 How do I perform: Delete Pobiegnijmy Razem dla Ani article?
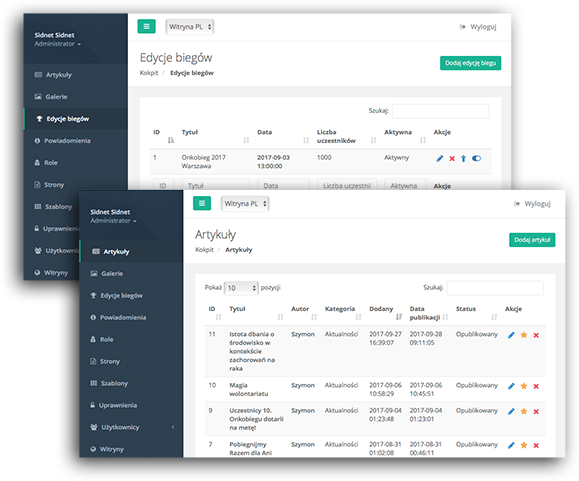(536, 446)
